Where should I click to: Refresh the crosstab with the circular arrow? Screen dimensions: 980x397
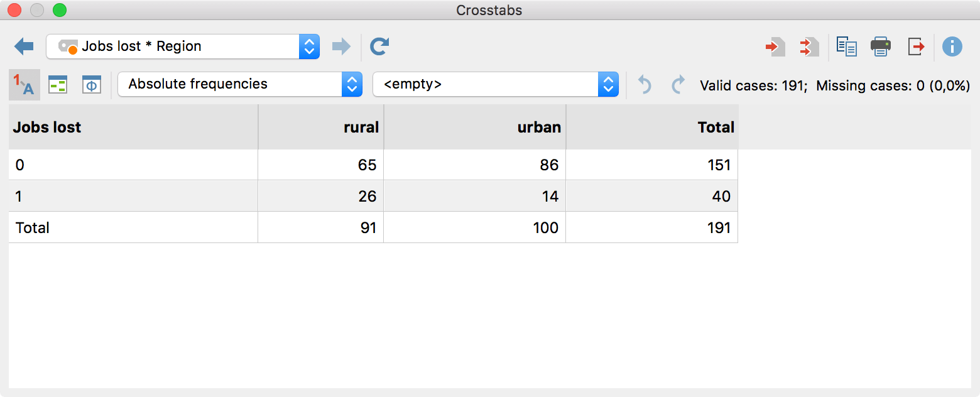[x=379, y=46]
